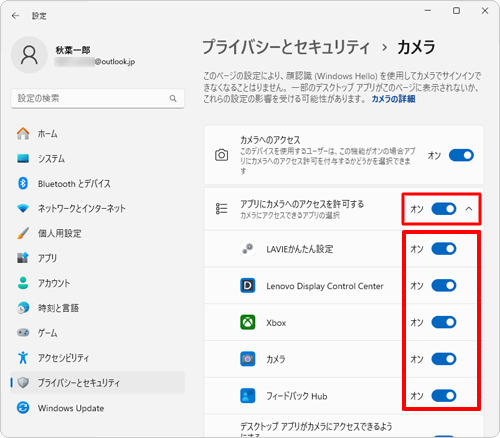
Task: Click the Xbox app icon
Action: pos(248,322)
